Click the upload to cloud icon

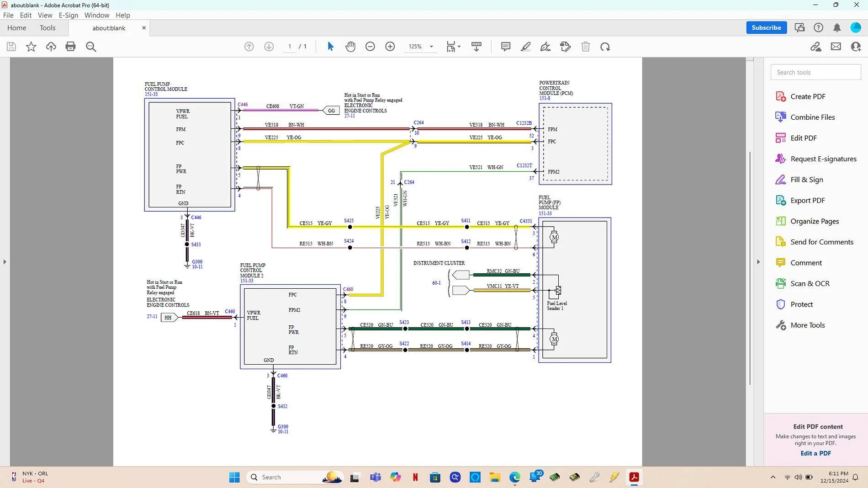pos(51,47)
